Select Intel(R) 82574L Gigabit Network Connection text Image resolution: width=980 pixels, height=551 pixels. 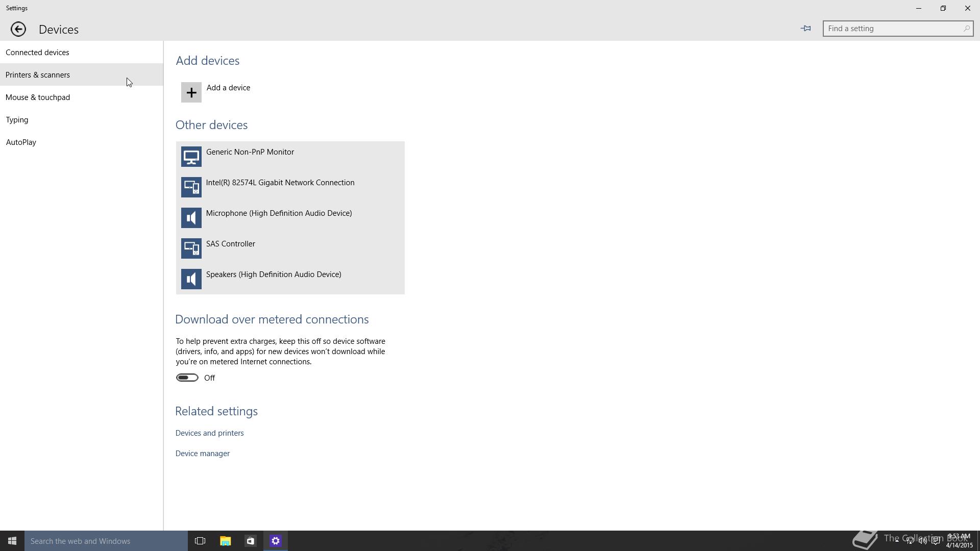280,183
